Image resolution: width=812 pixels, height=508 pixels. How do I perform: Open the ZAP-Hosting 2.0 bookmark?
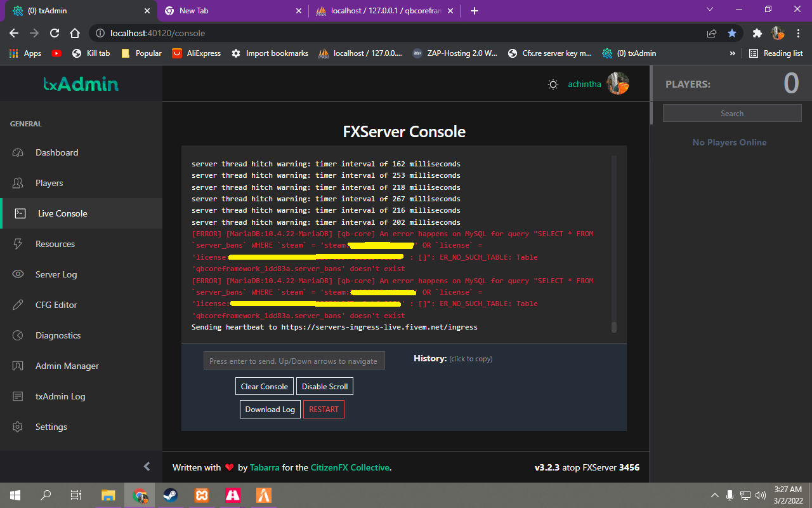tap(455, 53)
